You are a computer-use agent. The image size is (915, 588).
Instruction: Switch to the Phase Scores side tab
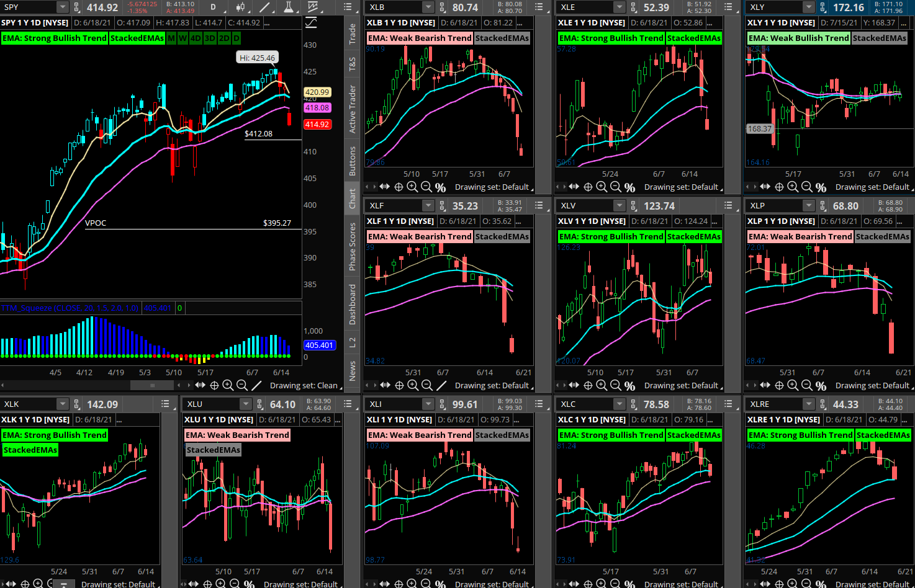coord(352,247)
